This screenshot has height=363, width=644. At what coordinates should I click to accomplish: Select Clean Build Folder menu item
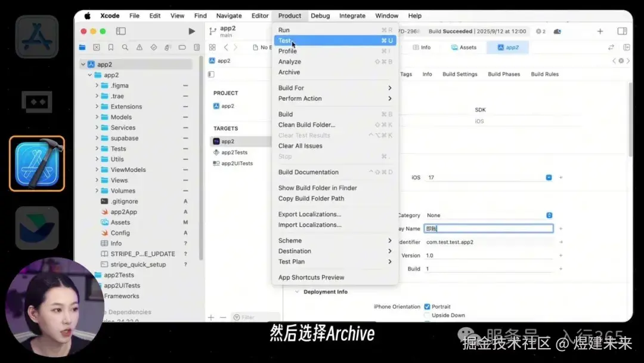(335, 125)
